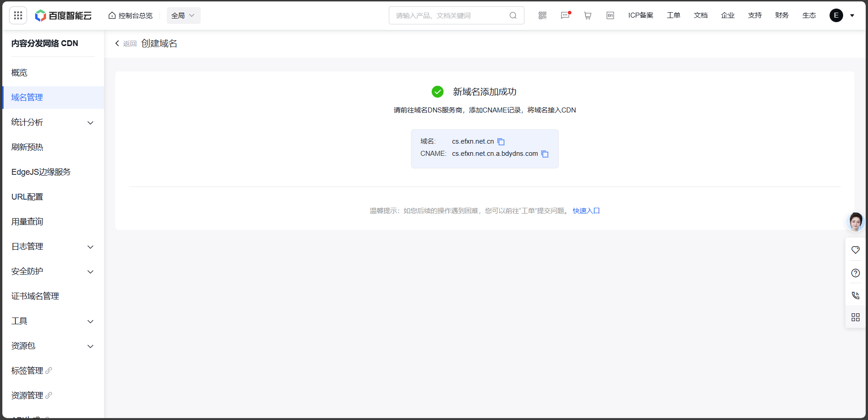
Task: Open the QR code scanner icon
Action: [x=542, y=15]
